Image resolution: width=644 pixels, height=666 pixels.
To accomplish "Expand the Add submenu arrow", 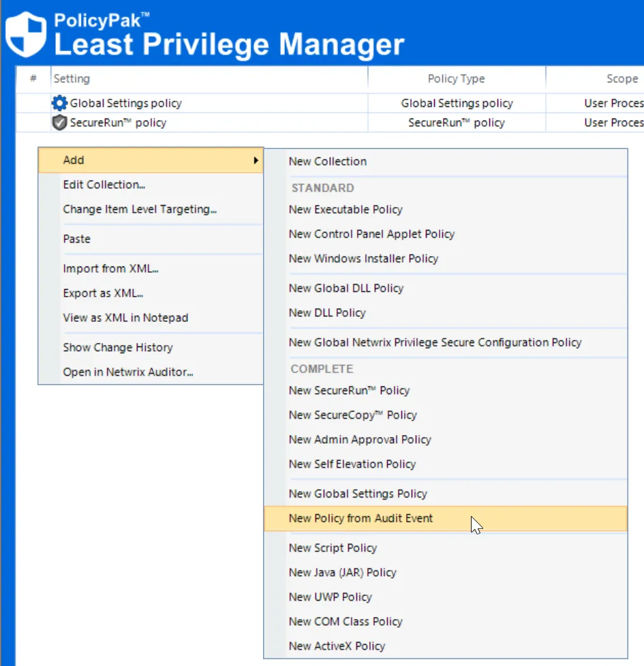I will point(256,160).
